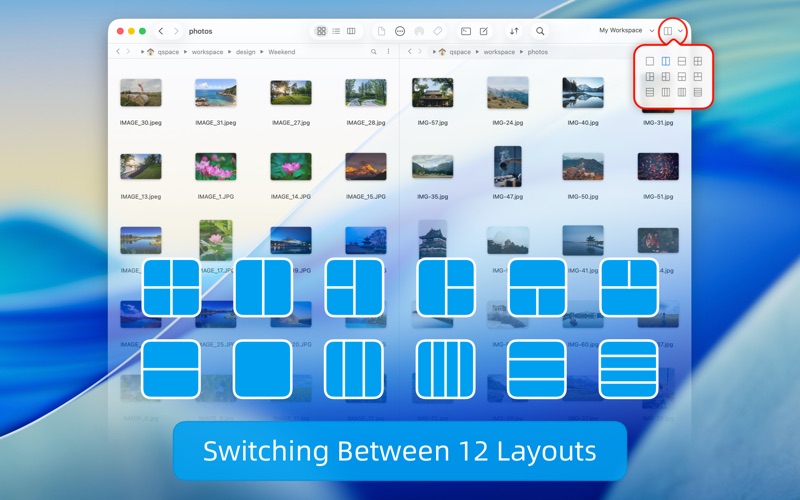Go back using the main toolbar arrow
Image resolution: width=800 pixels, height=500 pixels.
(161, 31)
